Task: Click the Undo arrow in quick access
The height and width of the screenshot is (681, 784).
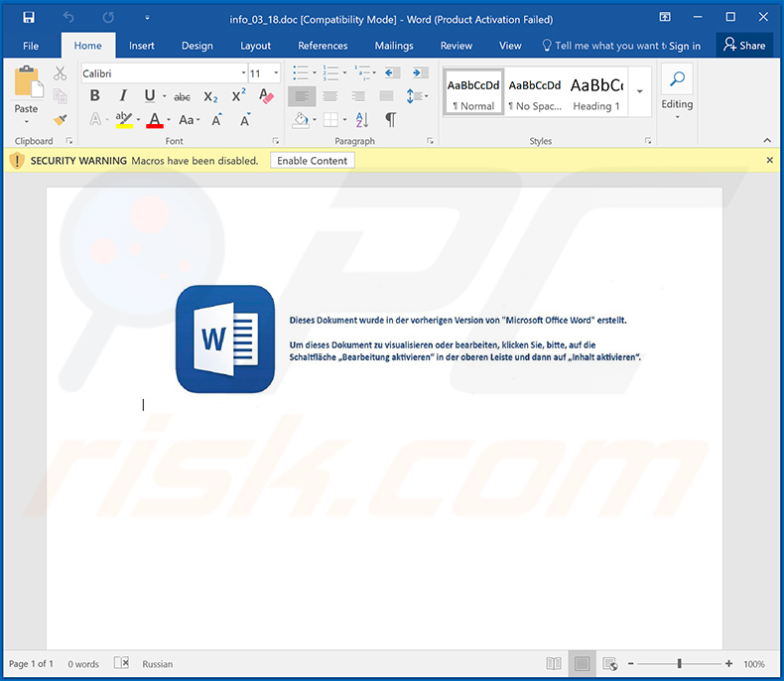Action: click(x=68, y=18)
